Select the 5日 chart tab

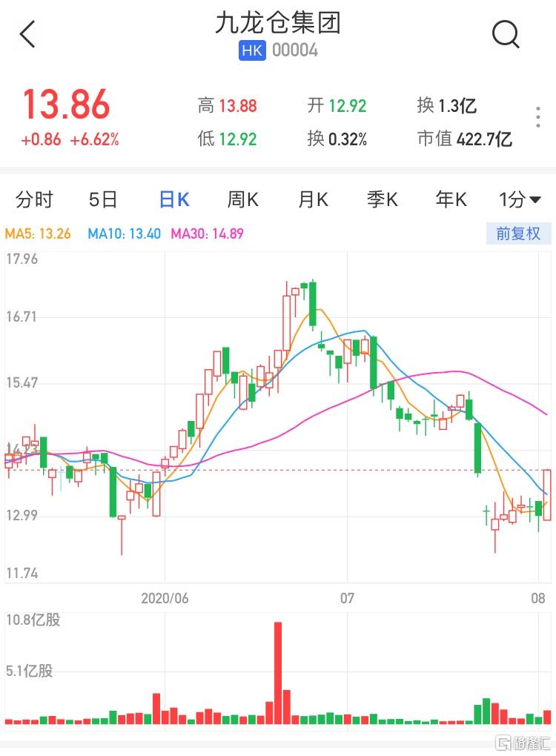point(103,199)
